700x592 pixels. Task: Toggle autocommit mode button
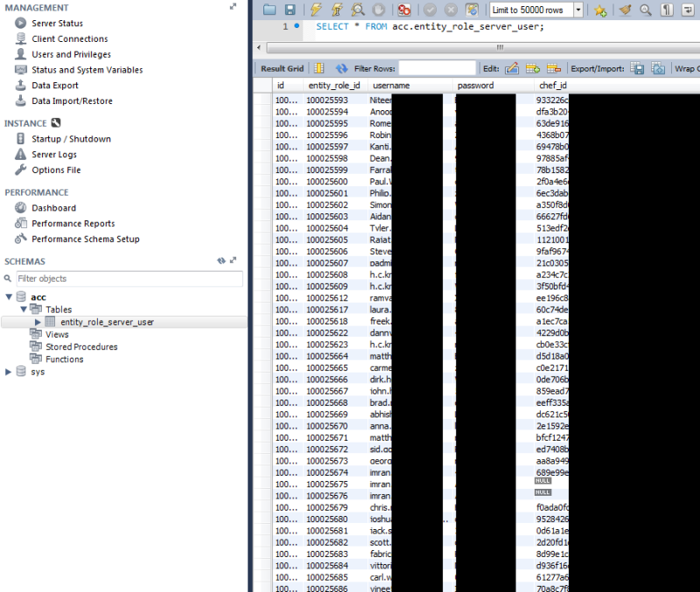pos(472,10)
